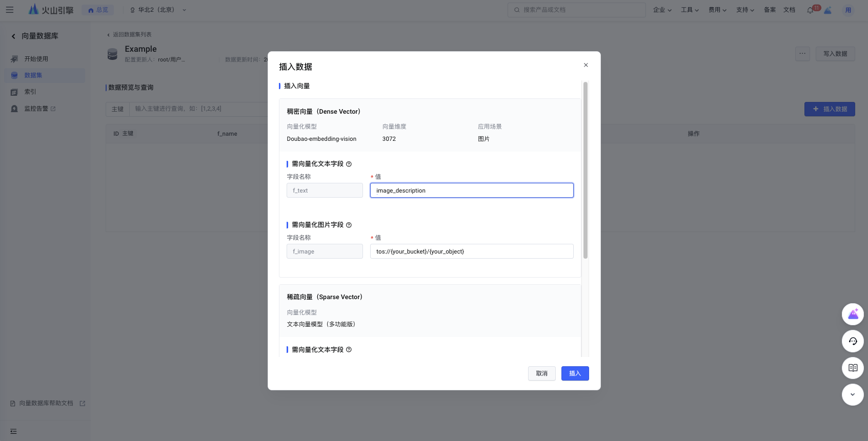Open the hamburger menu at top left
This screenshot has height=441, width=868.
(x=10, y=10)
